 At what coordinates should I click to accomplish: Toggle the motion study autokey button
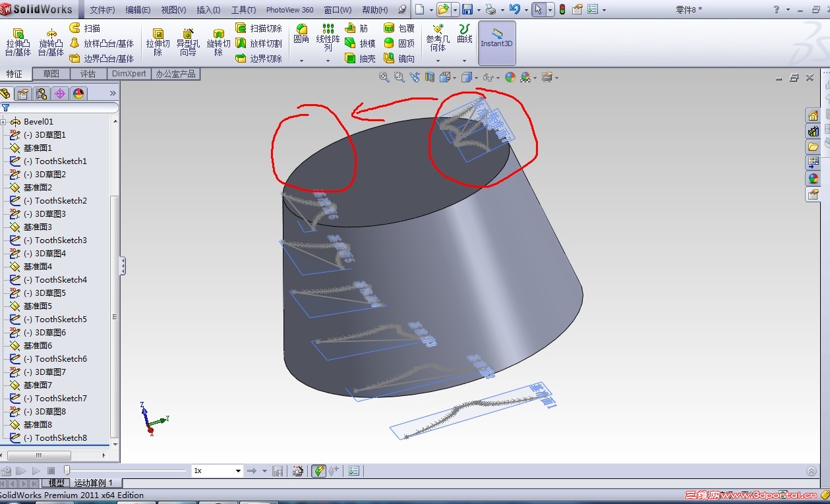click(x=319, y=471)
